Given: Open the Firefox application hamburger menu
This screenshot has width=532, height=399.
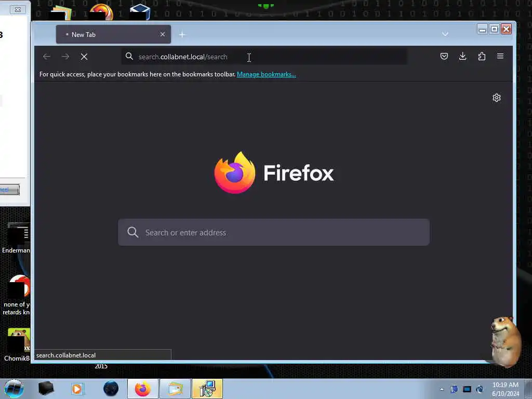Looking at the screenshot, I should (x=500, y=56).
